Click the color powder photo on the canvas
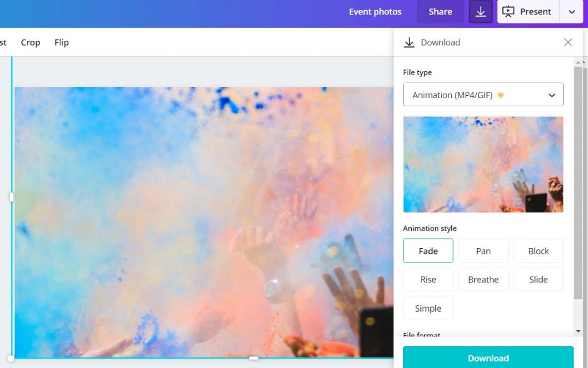Viewport: 588px width, 368px height. click(204, 222)
